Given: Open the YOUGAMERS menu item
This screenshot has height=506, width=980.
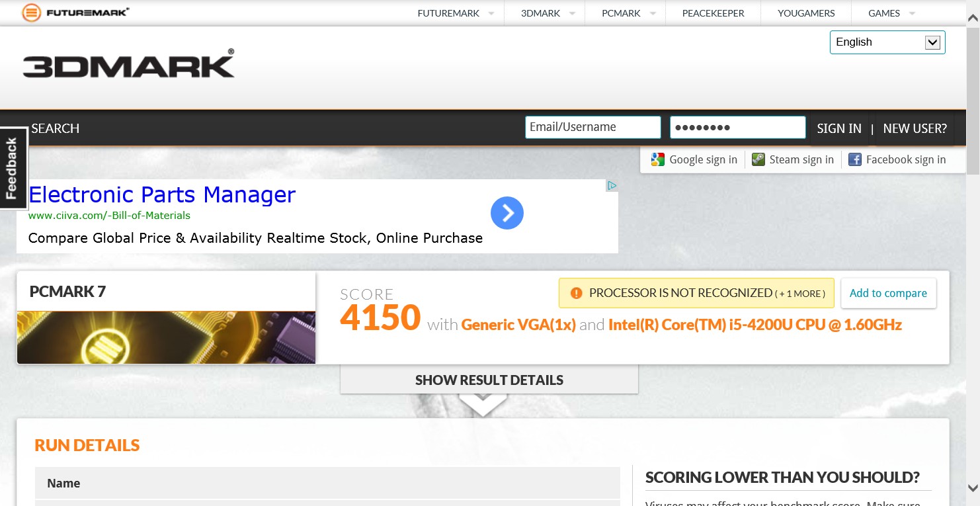Looking at the screenshot, I should [806, 13].
